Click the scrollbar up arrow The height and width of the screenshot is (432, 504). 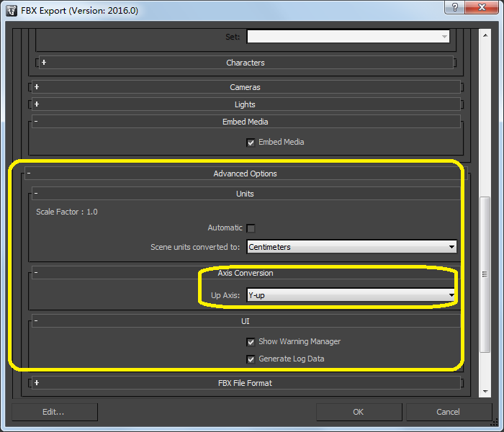click(x=485, y=35)
